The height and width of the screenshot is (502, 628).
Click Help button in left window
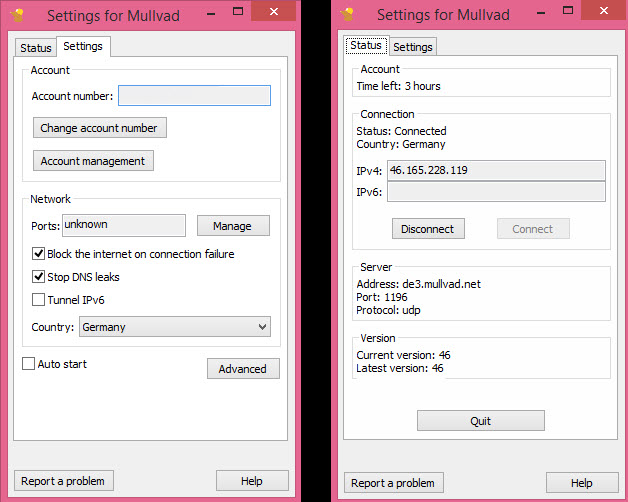coord(252,481)
